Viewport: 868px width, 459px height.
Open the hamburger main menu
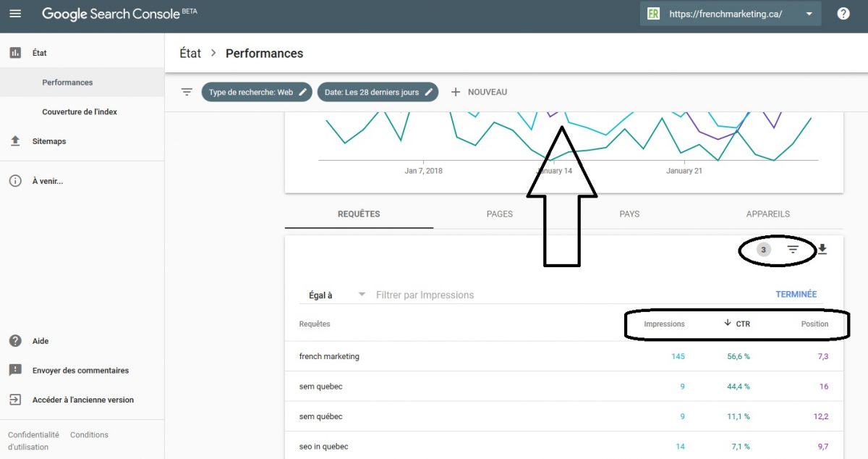pyautogui.click(x=15, y=14)
